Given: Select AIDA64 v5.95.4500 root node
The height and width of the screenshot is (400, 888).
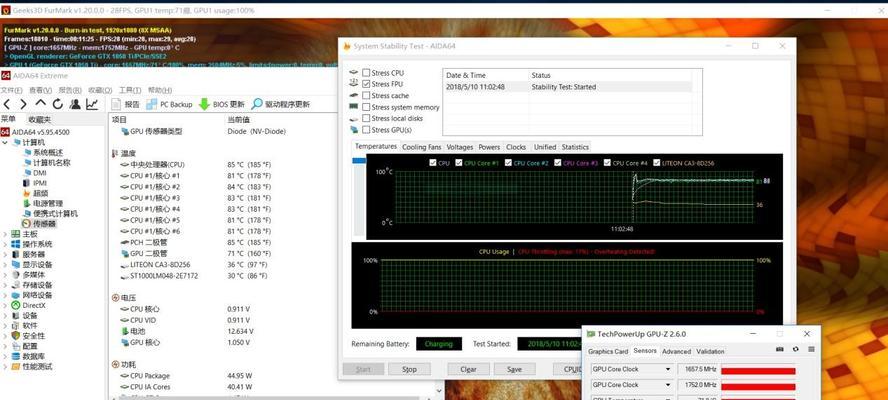Looking at the screenshot, I should [35, 132].
